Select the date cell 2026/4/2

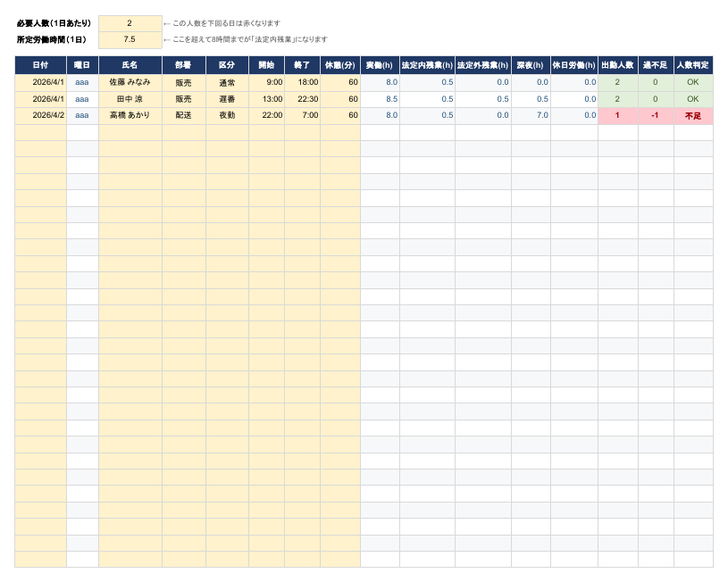(41, 115)
